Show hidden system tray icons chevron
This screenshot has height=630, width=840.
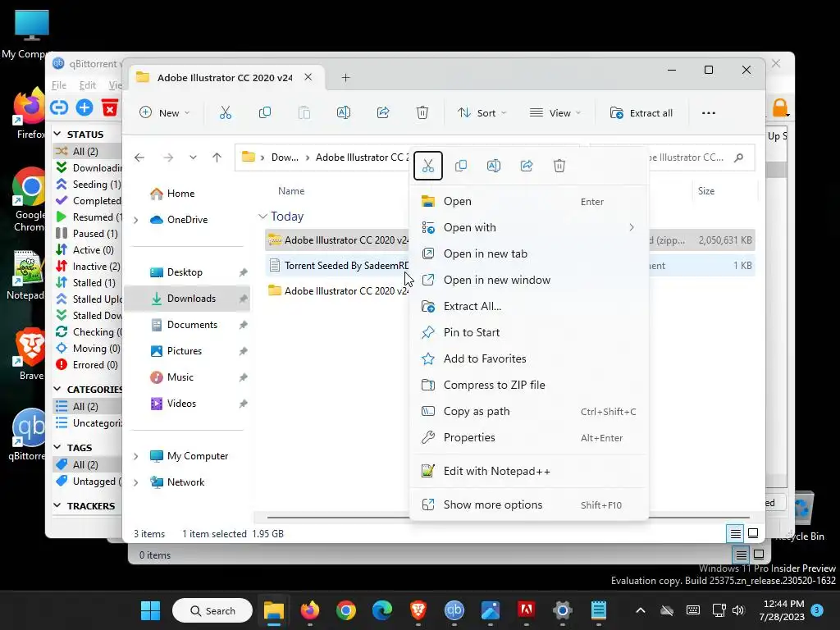click(x=640, y=610)
